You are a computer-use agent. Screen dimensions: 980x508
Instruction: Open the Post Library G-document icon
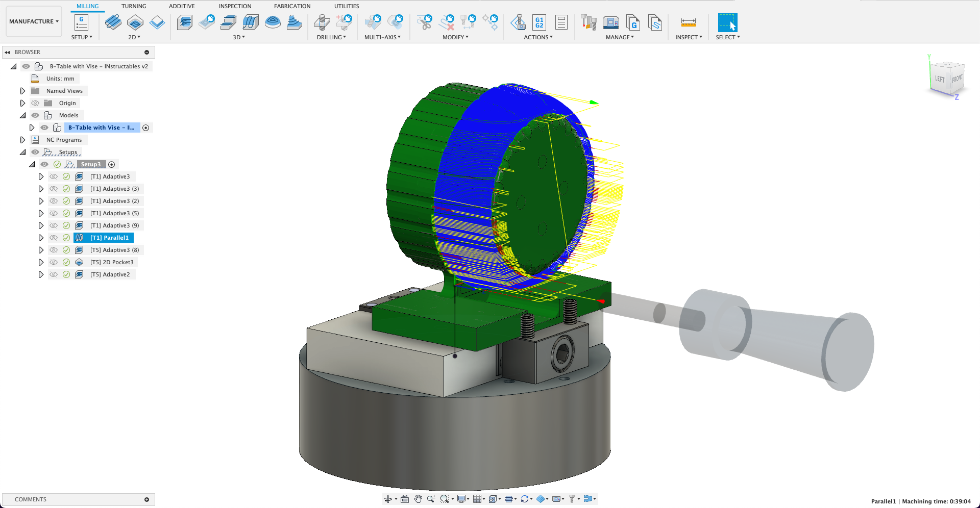[633, 22]
